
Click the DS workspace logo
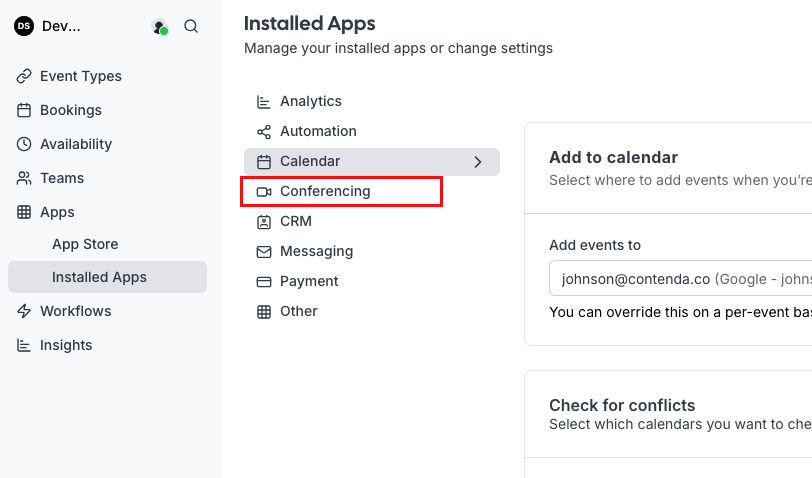[x=24, y=27]
